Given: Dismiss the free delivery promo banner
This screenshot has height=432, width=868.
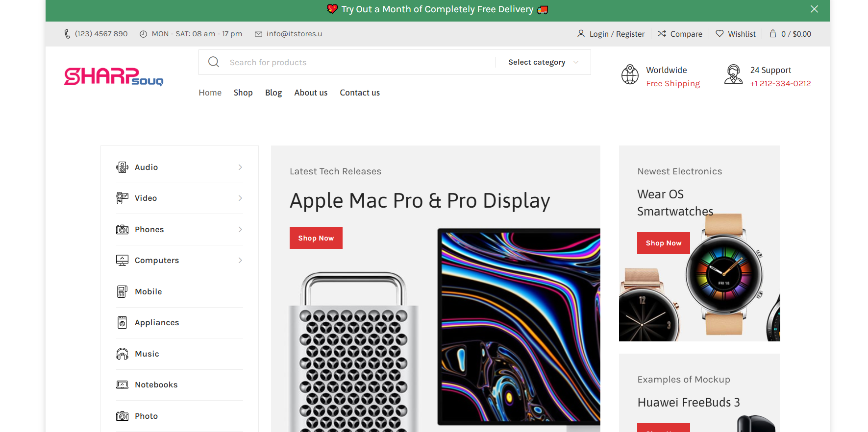Looking at the screenshot, I should (814, 9).
